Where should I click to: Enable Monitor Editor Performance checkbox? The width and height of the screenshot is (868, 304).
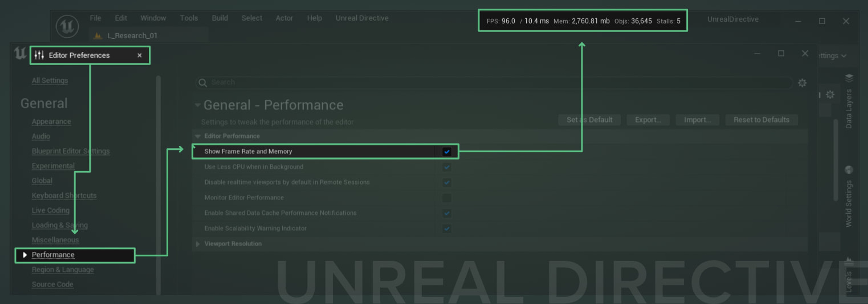446,198
